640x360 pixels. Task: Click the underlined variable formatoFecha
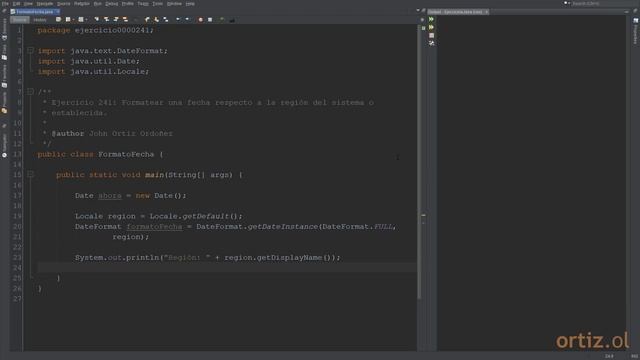point(154,227)
